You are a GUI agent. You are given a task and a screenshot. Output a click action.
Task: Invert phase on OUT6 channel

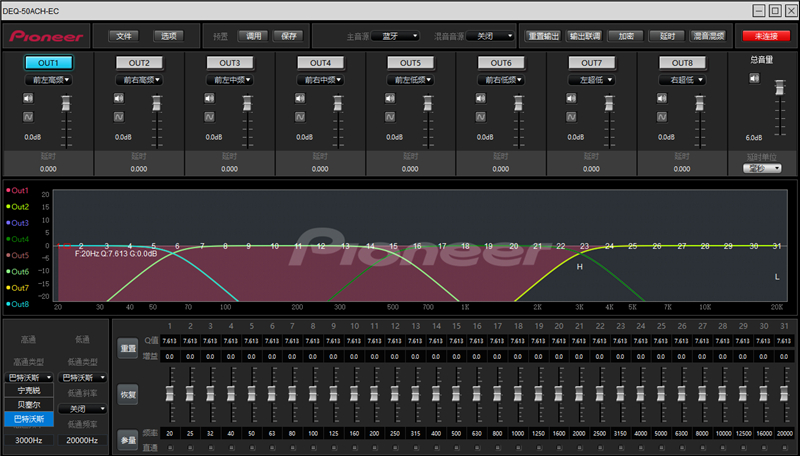pyautogui.click(x=481, y=117)
